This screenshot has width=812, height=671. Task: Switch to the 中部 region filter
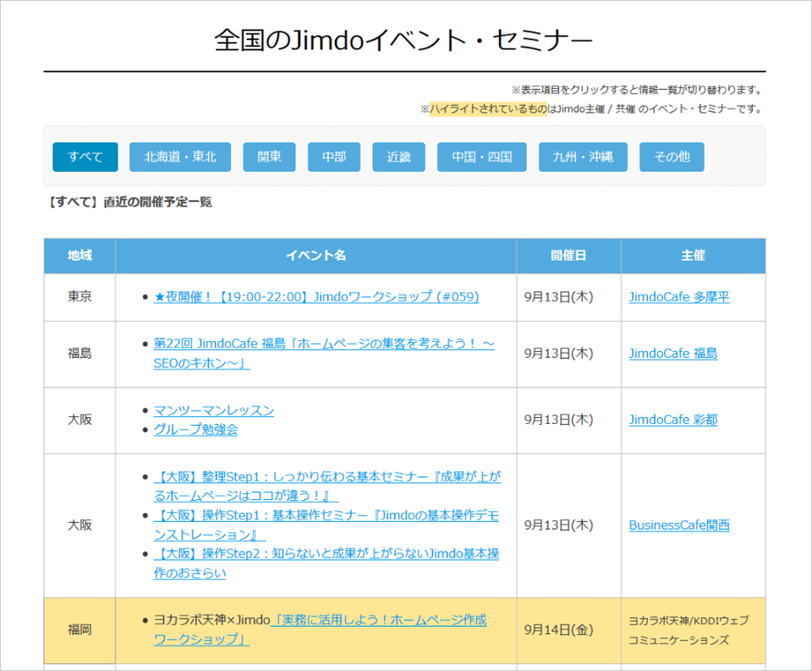(x=333, y=157)
